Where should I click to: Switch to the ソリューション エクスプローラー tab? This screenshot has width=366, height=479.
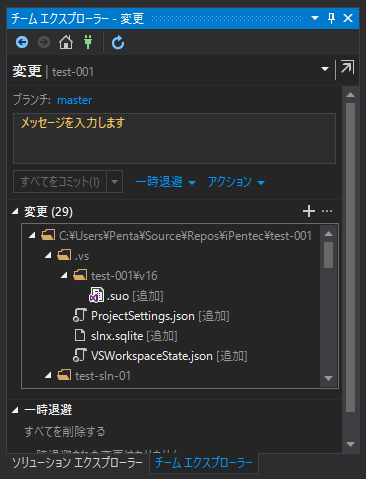(78, 463)
